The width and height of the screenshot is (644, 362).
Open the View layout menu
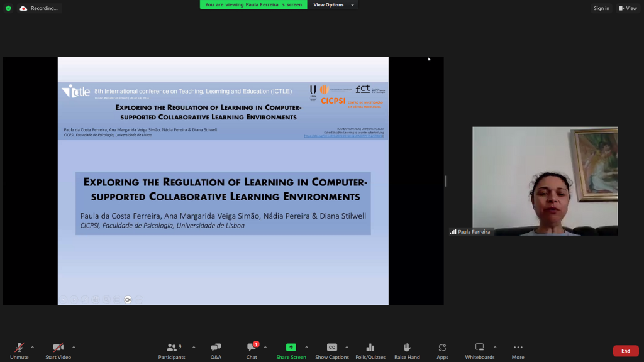628,8
